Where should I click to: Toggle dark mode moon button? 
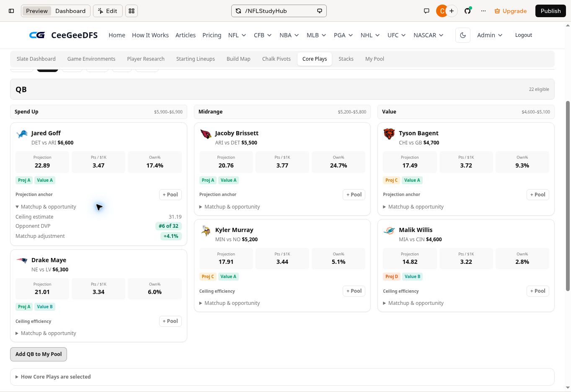(x=463, y=35)
